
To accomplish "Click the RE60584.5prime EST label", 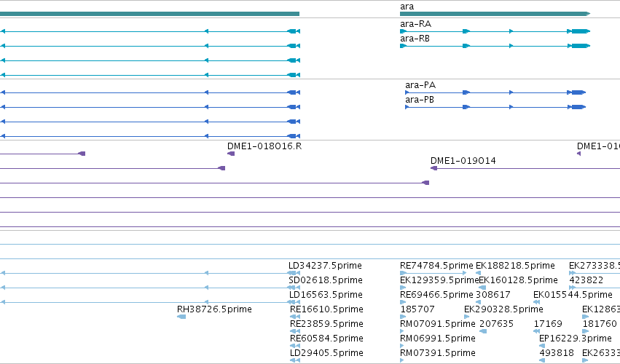I will (x=326, y=339).
